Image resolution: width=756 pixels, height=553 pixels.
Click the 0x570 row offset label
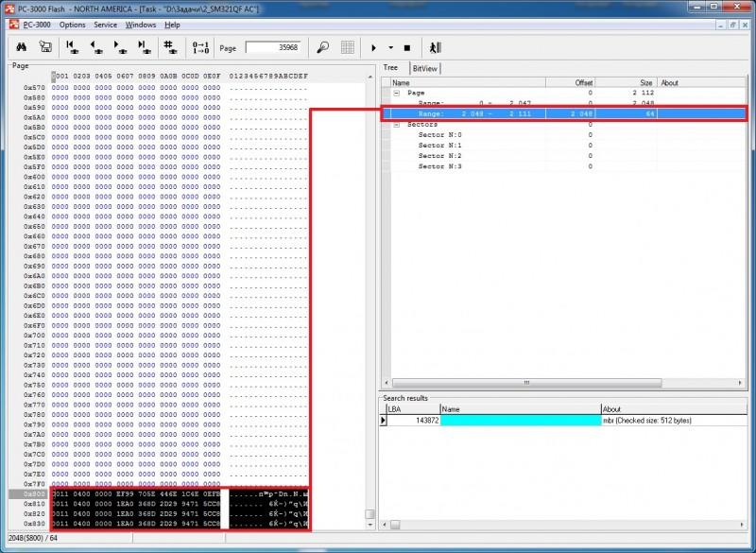[34, 88]
